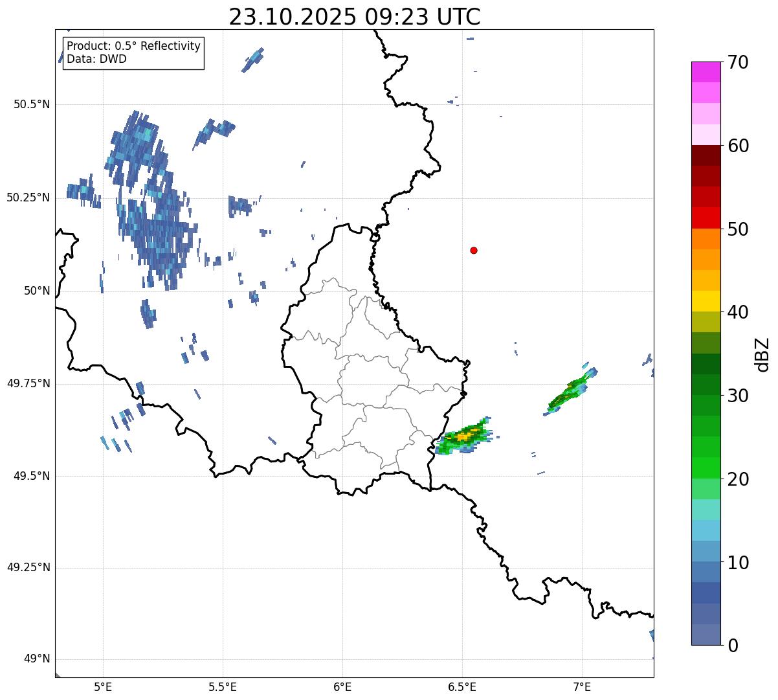Click the magenta top swatch on colorbar
The image size is (778, 700).
tap(706, 72)
